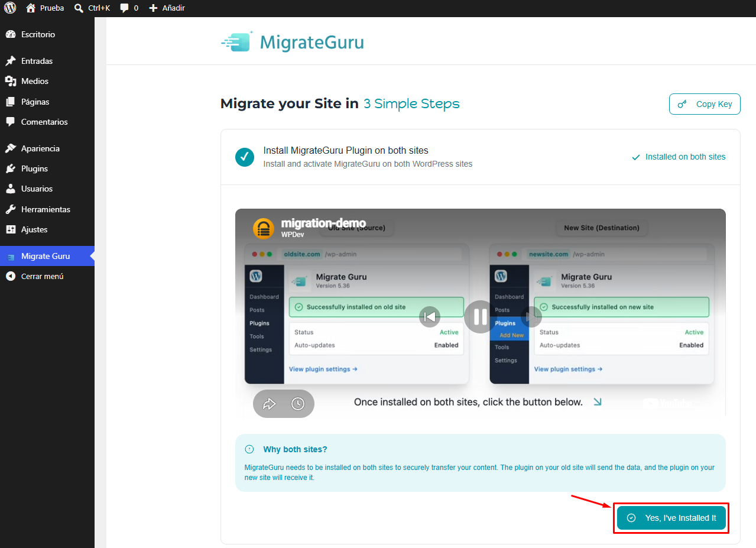The height and width of the screenshot is (548, 756).
Task: Open the Prueba site home link
Action: (x=45, y=8)
